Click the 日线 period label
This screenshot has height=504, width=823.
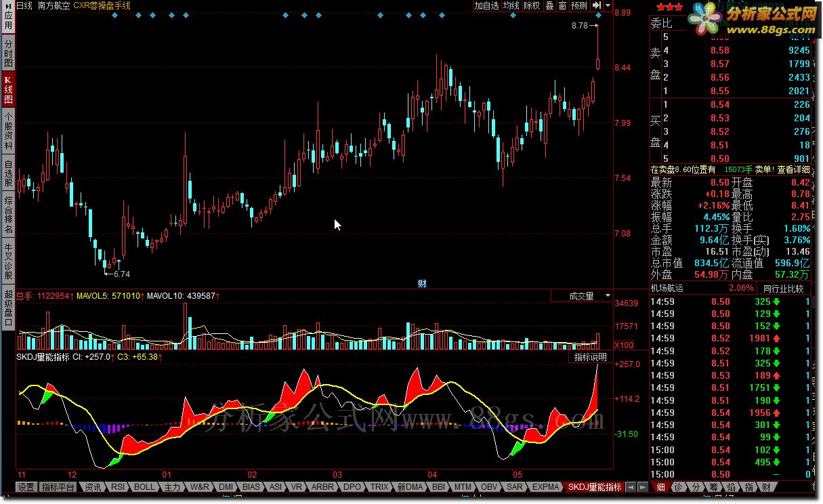click(x=24, y=5)
